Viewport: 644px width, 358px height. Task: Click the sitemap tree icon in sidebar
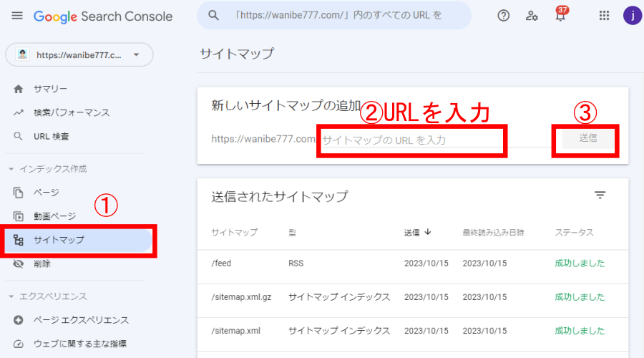click(18, 240)
